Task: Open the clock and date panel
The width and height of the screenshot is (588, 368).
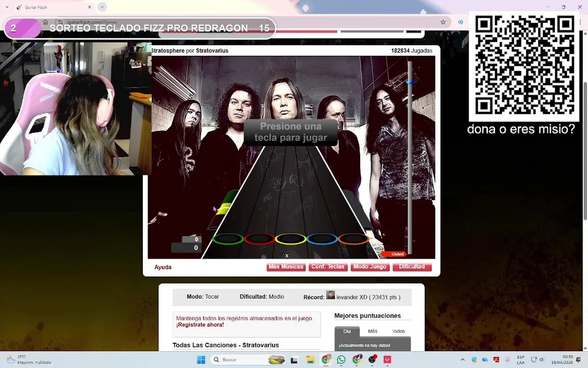Action: [x=562, y=360]
